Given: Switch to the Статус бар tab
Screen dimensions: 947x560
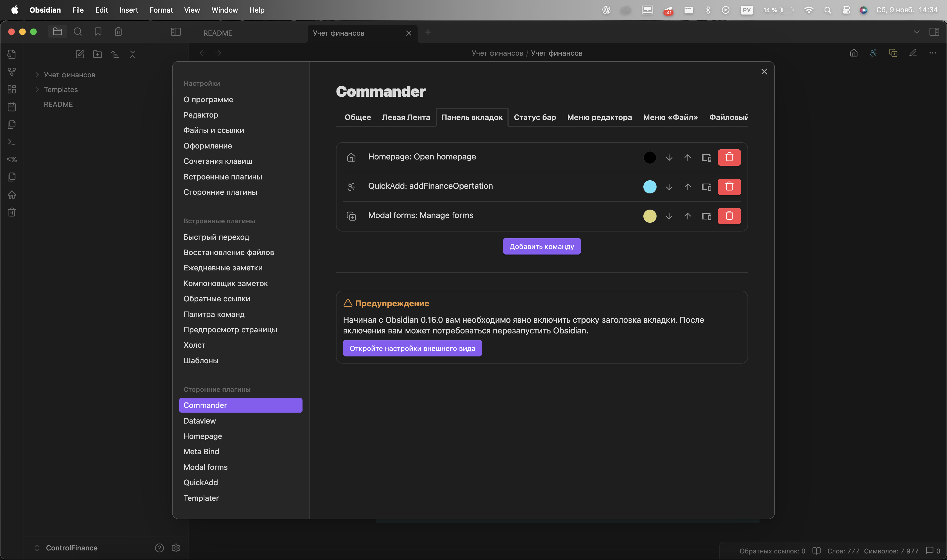Looking at the screenshot, I should click(534, 117).
